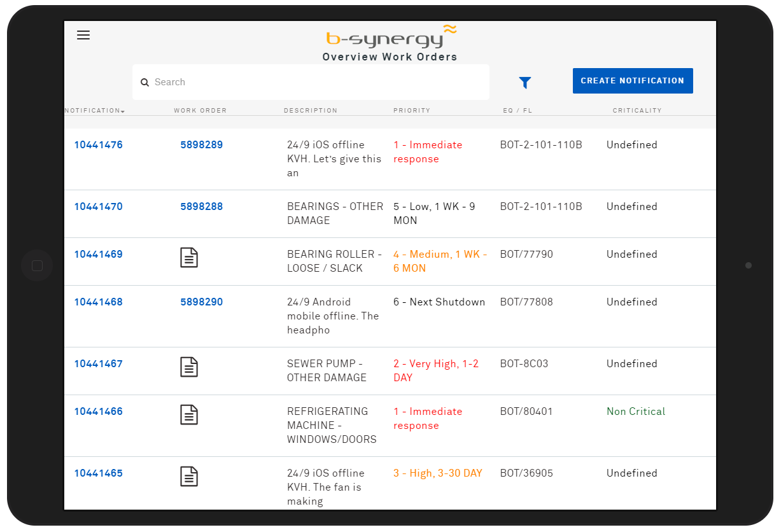This screenshot has width=781, height=532.
Task: Click Immediate response priority for 10441466
Action: pos(428,419)
